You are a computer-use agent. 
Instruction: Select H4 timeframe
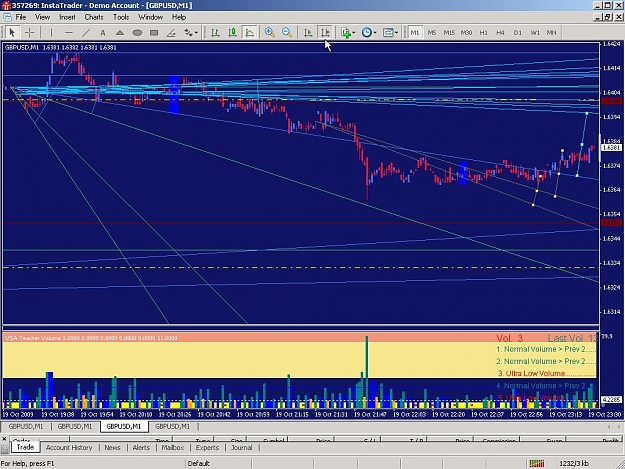point(500,33)
